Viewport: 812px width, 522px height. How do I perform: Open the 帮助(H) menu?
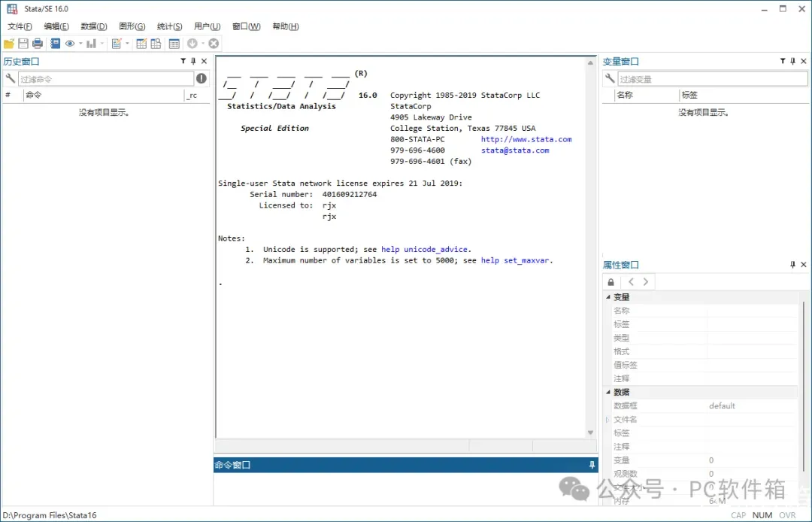[286, 26]
